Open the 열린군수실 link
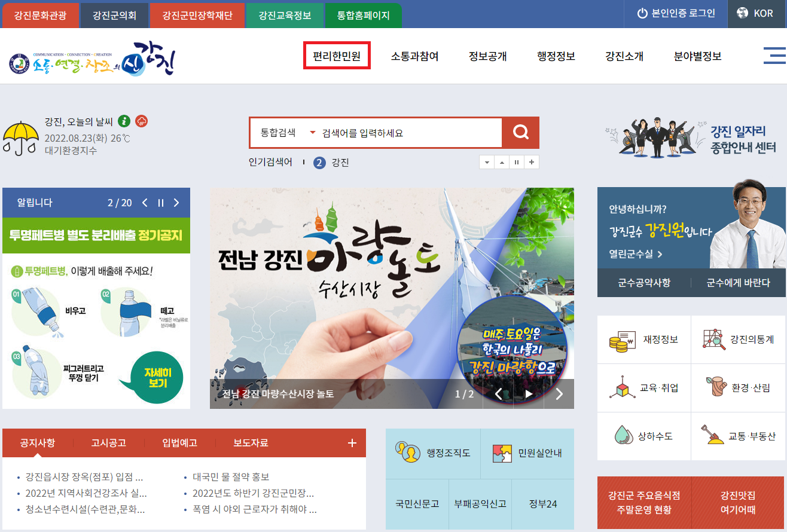Image resolution: width=787 pixels, height=532 pixels. pyautogui.click(x=635, y=253)
